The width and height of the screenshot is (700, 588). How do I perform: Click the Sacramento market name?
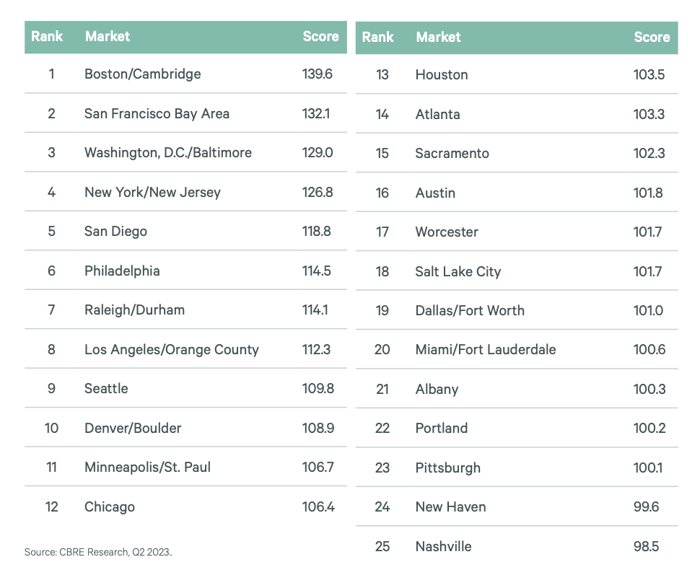452,153
